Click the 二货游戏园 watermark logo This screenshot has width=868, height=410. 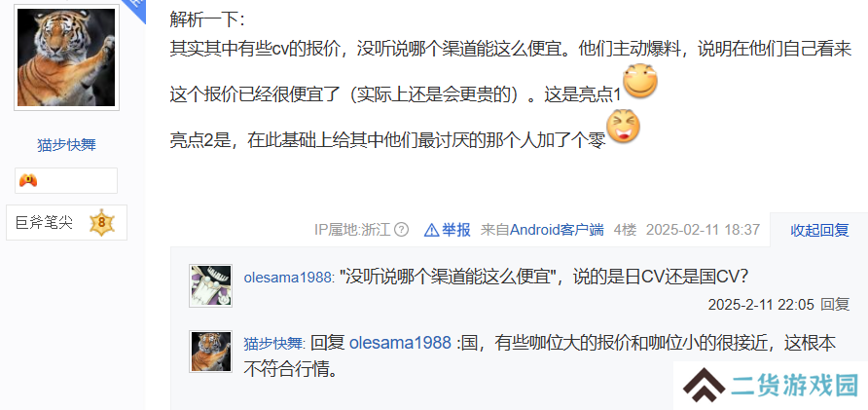772,386
